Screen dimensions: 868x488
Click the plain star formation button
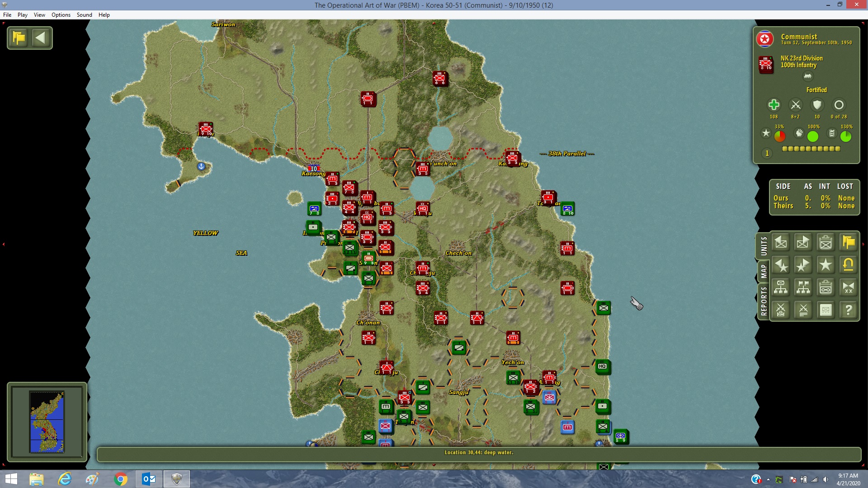click(826, 265)
